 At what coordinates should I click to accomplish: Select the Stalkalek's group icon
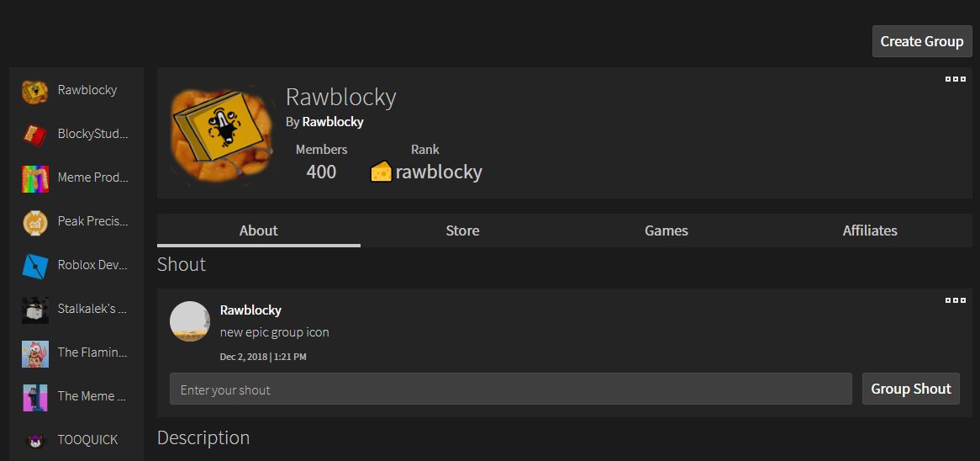[35, 310]
